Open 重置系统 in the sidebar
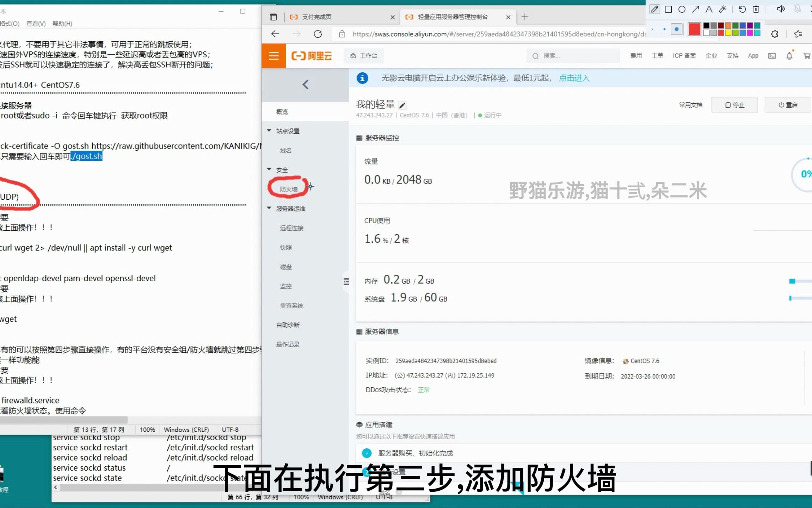812x508 pixels. tap(291, 306)
